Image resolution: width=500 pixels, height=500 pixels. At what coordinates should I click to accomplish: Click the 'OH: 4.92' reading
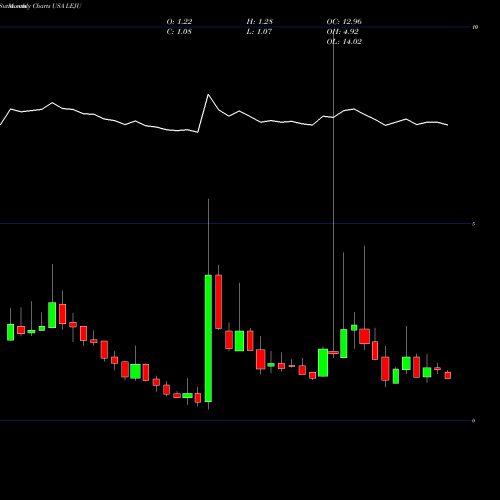(x=342, y=32)
